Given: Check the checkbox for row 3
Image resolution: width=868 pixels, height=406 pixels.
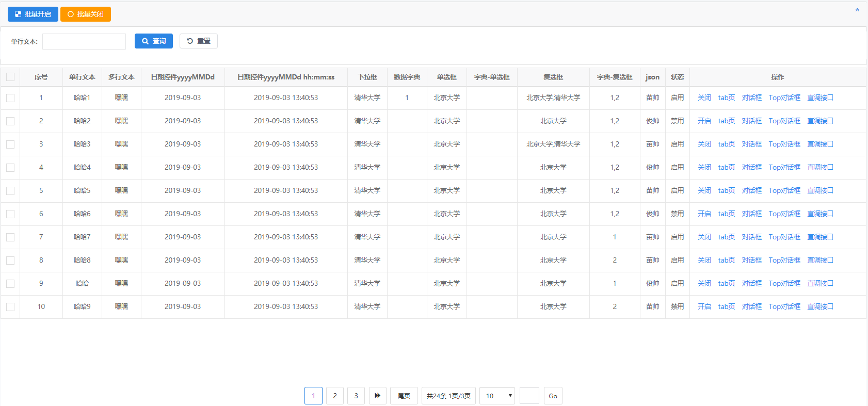Looking at the screenshot, I should [10, 144].
